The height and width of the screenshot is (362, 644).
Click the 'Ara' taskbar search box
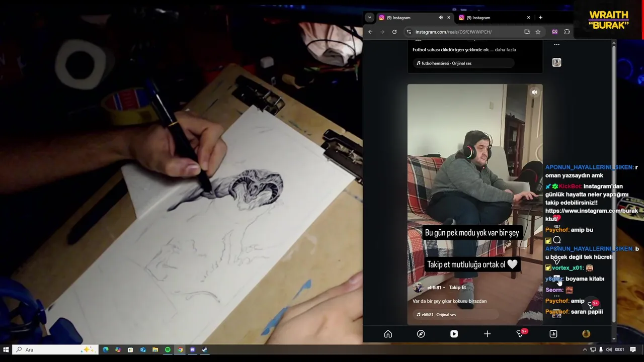pos(54,349)
